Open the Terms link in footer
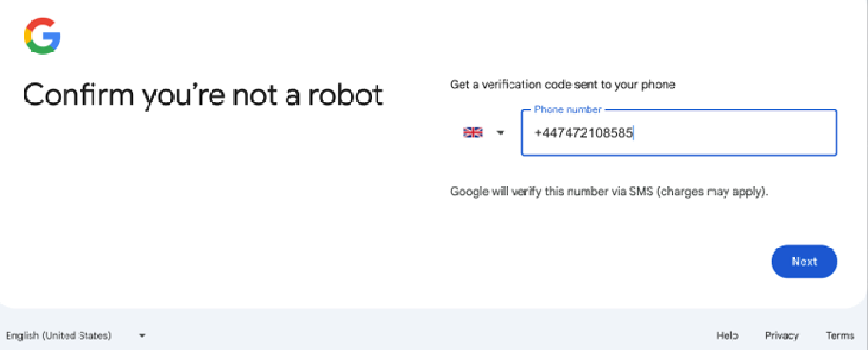This screenshot has width=868, height=350. 839,335
